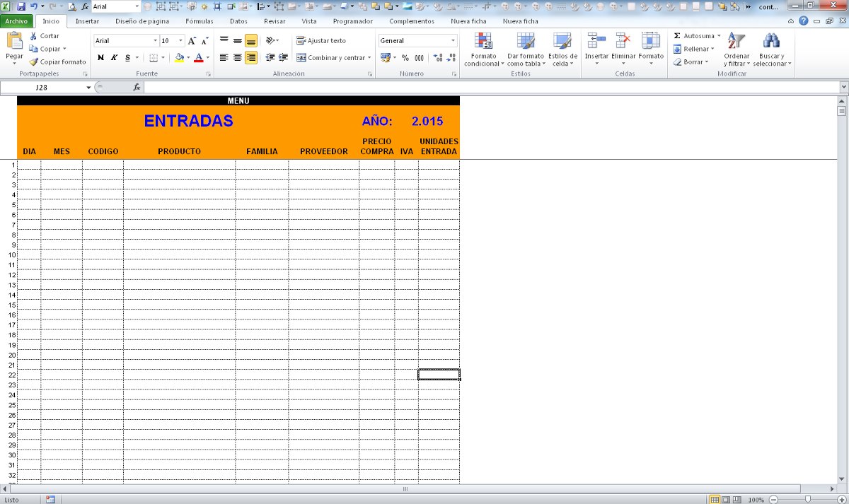Increase font size with the large A
Viewport: 849px width, 504px height.
[x=192, y=41]
